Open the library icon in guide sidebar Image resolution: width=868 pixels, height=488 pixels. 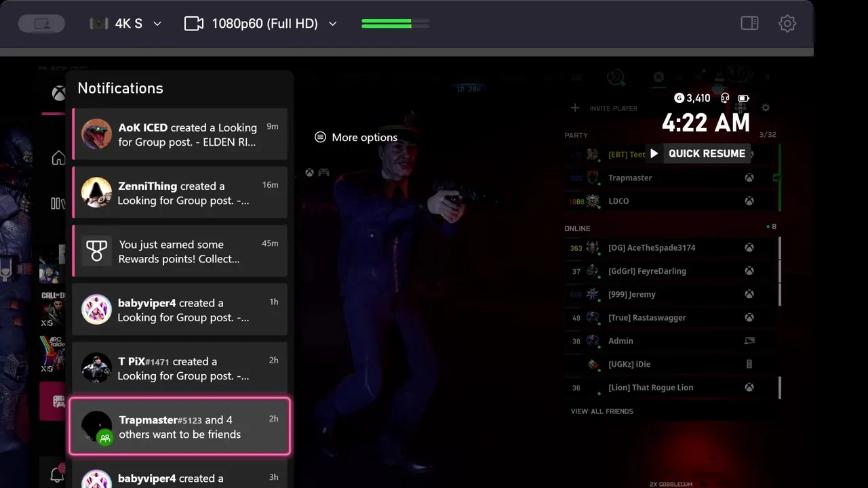tap(58, 203)
